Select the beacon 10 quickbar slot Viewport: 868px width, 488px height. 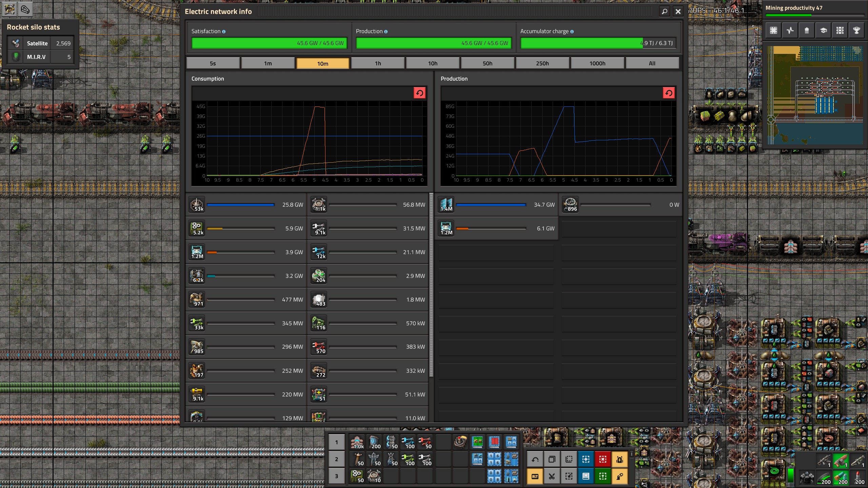coord(374,476)
